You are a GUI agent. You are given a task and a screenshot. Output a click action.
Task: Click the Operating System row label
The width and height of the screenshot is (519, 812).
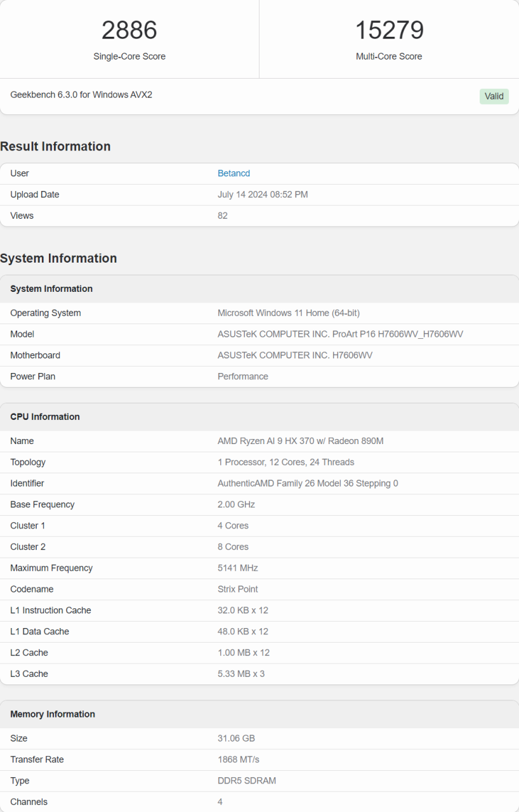point(46,313)
